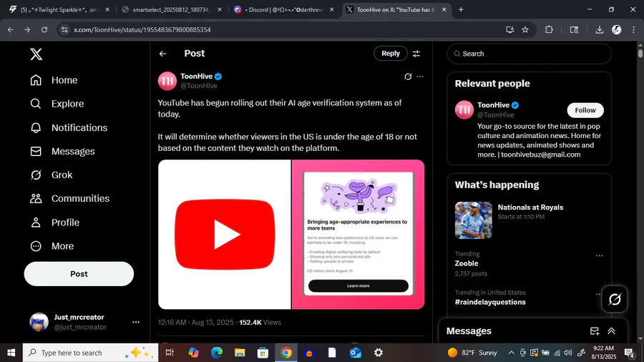Open the More menu in sidebar

point(52,246)
